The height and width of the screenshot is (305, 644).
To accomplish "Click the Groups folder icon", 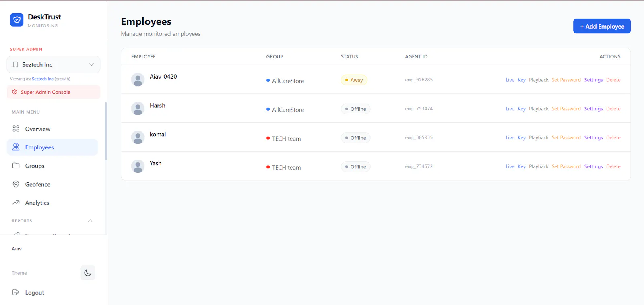I will click(16, 166).
